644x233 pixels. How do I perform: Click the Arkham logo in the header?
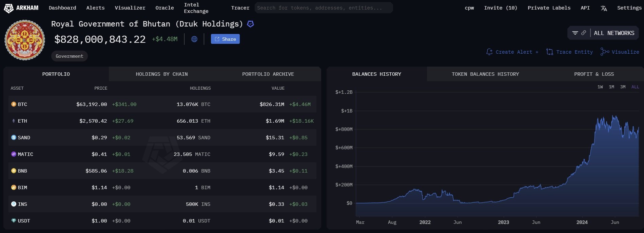21,8
